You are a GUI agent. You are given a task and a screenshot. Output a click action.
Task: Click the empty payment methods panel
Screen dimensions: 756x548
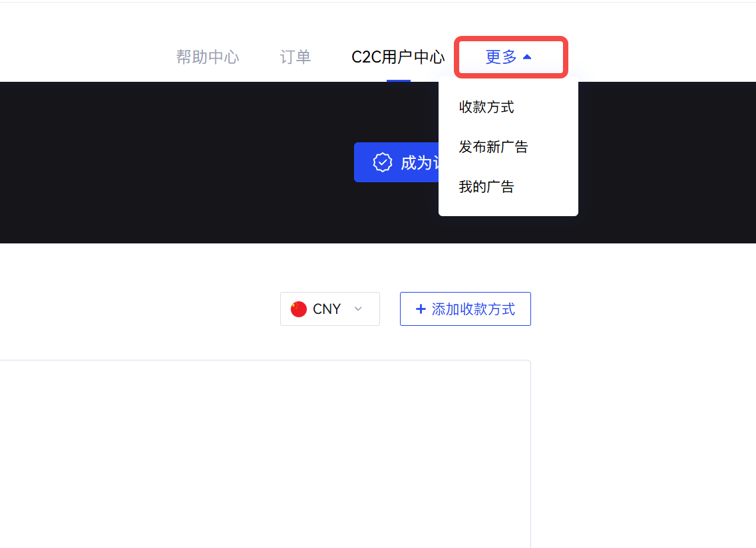(266, 452)
